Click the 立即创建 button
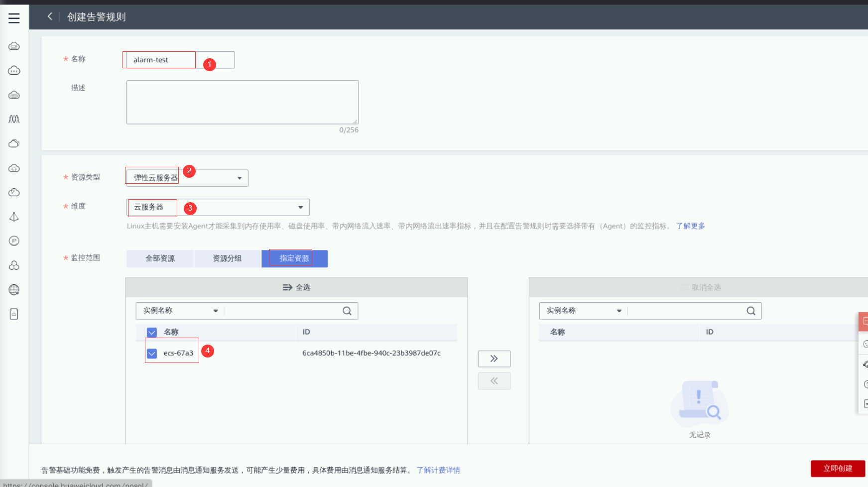Screen dimensions: 868x487 (x=838, y=469)
